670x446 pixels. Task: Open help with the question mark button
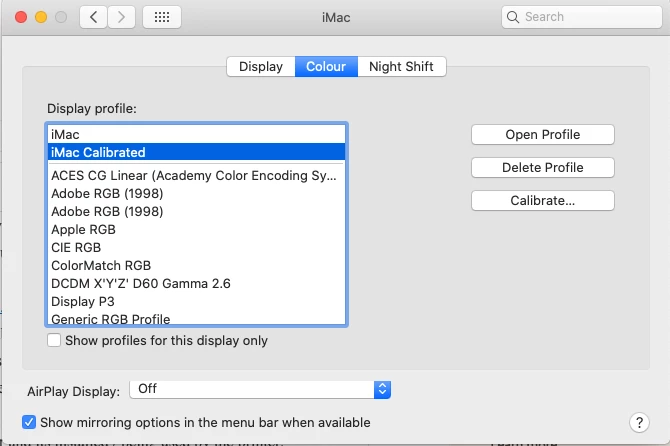point(639,423)
